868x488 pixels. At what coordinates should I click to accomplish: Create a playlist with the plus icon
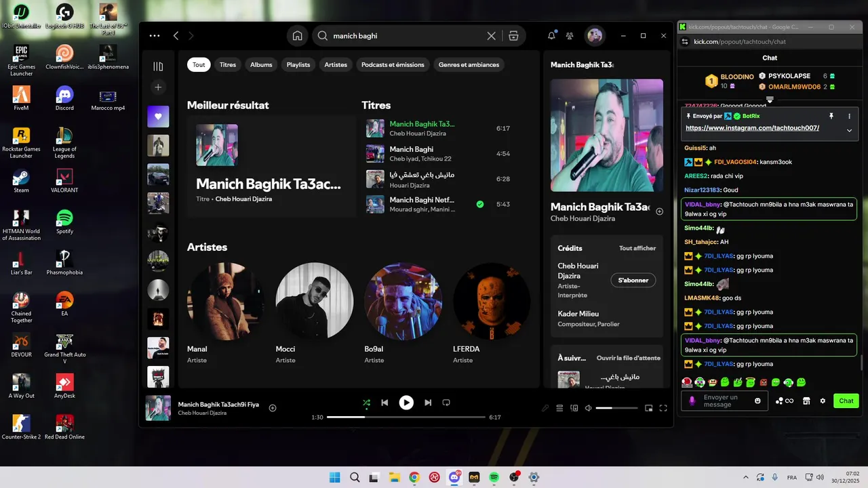pos(158,87)
